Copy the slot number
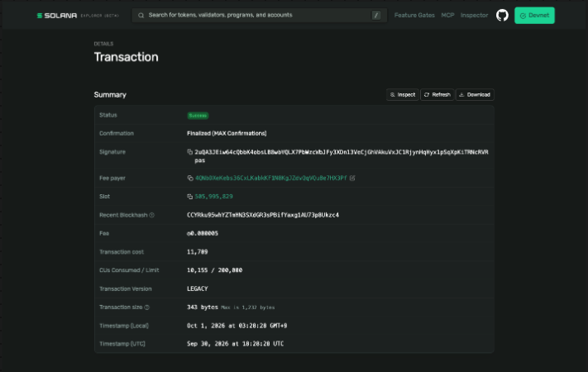This screenshot has height=372, width=588. pyautogui.click(x=189, y=197)
